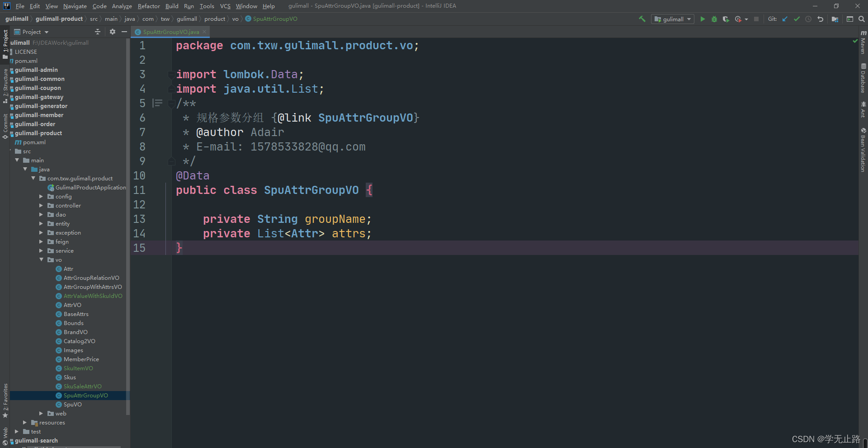The image size is (868, 448).
Task: Toggle the Favorites tool window
Action: [5, 401]
